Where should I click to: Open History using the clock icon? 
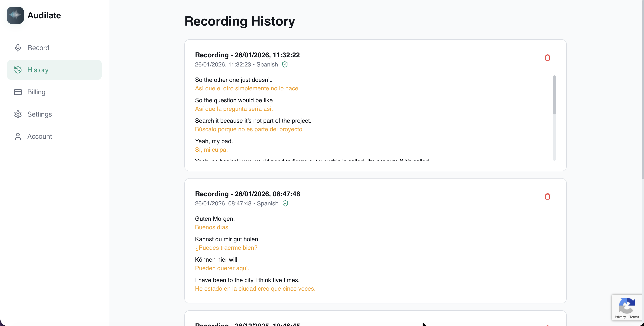click(17, 70)
